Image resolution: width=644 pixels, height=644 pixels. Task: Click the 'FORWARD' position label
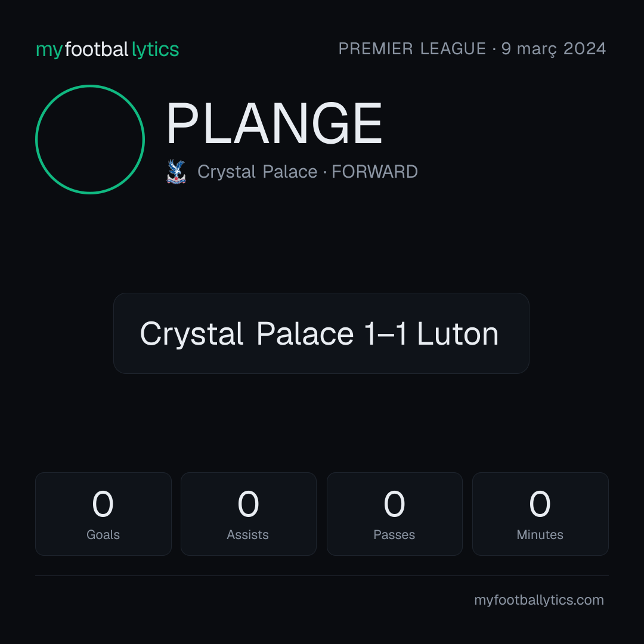coord(374,172)
